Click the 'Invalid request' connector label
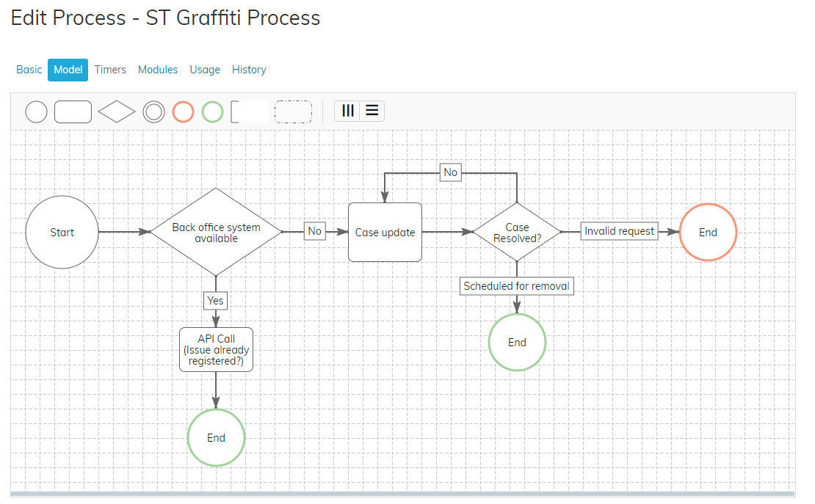Screen dimensions: 815x504 619,231
